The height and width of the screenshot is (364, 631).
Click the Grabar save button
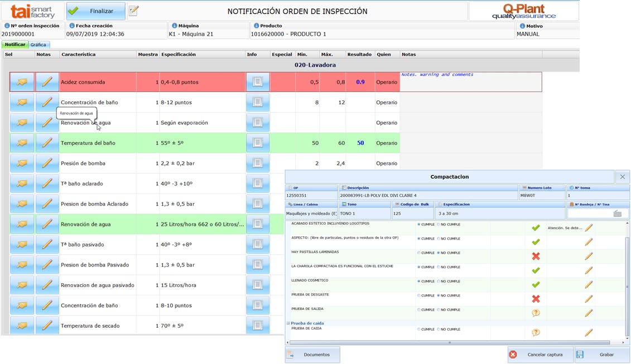click(601, 355)
